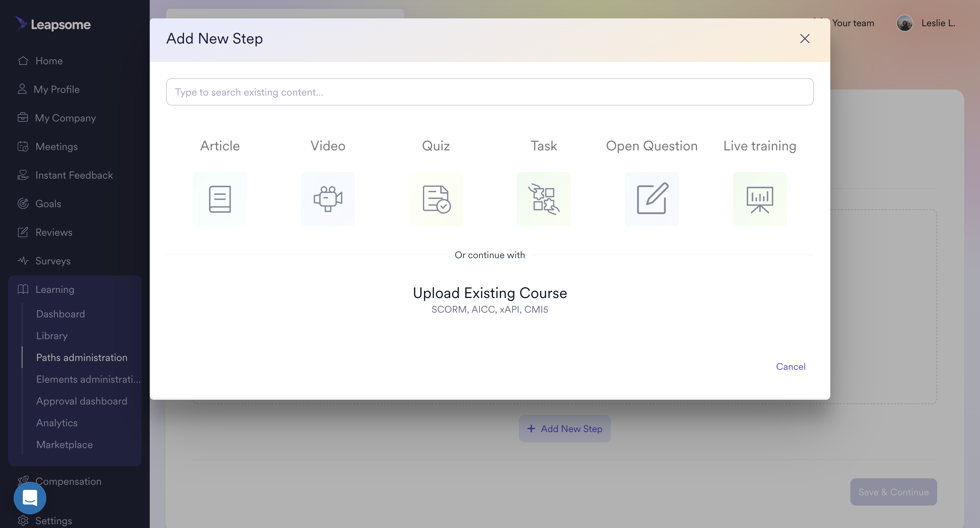
Task: Click the Article label text
Action: (220, 146)
